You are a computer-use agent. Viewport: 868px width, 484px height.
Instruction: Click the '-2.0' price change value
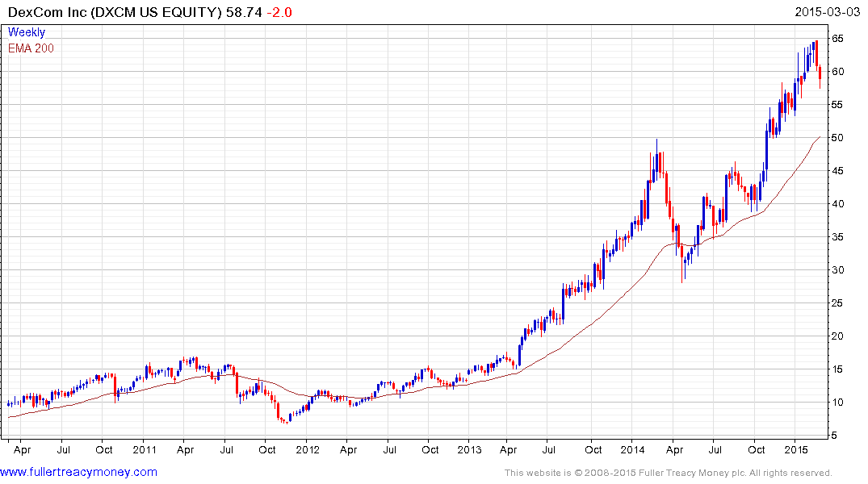pos(279,12)
